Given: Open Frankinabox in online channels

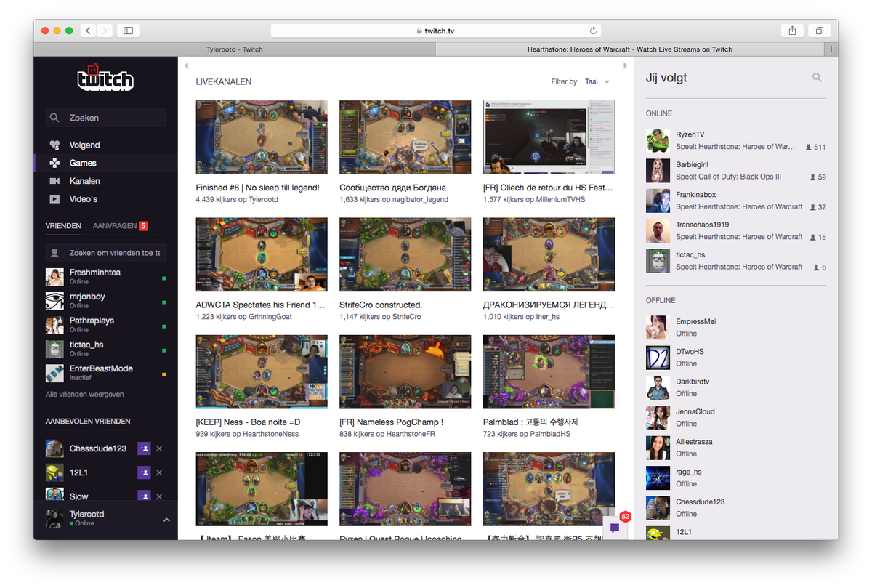Looking at the screenshot, I should click(736, 201).
